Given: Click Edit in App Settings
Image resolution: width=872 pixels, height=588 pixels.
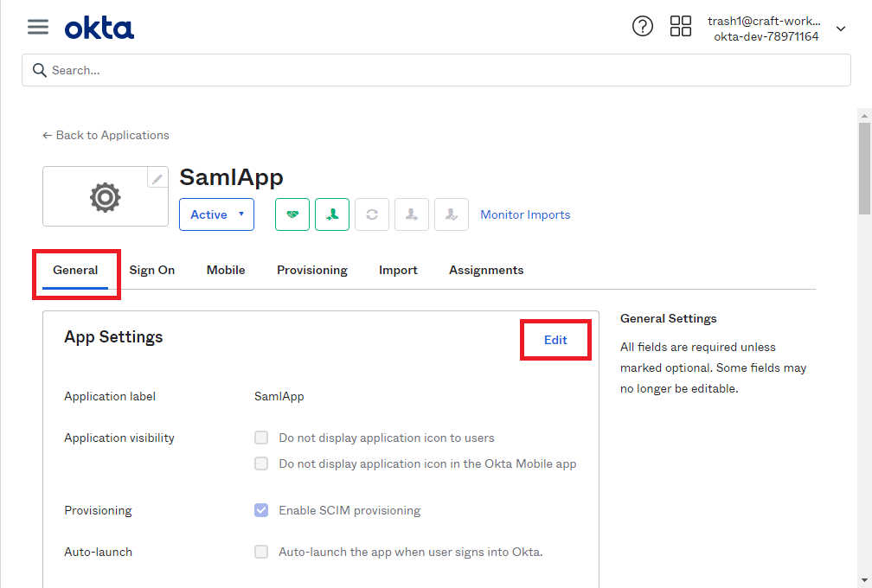Looking at the screenshot, I should click(x=555, y=340).
